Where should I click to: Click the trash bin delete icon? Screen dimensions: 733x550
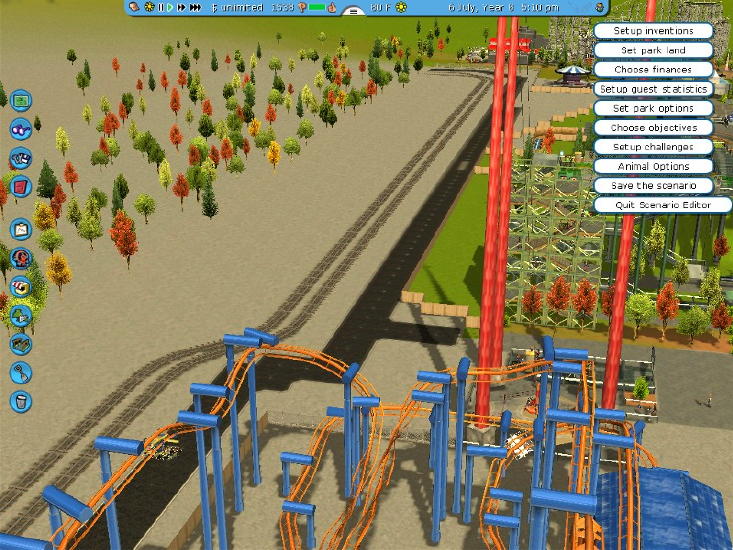tap(21, 401)
